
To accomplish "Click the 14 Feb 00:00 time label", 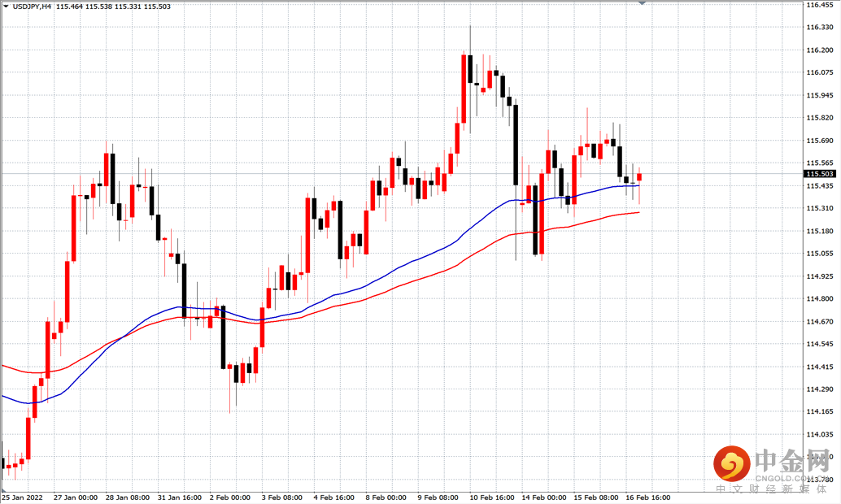I will coord(544,497).
